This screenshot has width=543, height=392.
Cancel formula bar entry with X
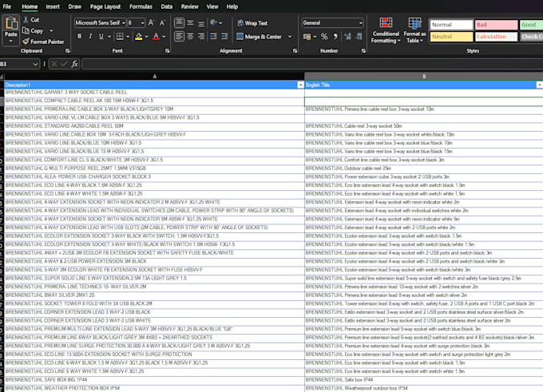point(54,64)
